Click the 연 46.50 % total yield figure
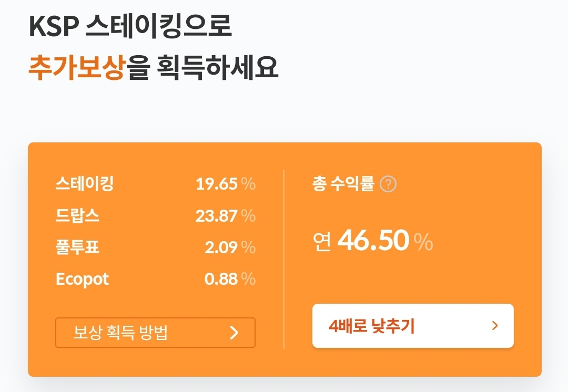The height and width of the screenshot is (392, 568). pyautogui.click(x=373, y=241)
